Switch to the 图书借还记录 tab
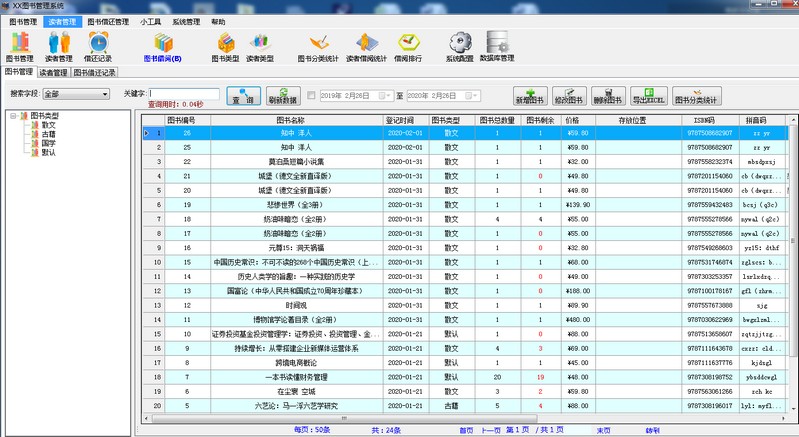 coord(95,73)
